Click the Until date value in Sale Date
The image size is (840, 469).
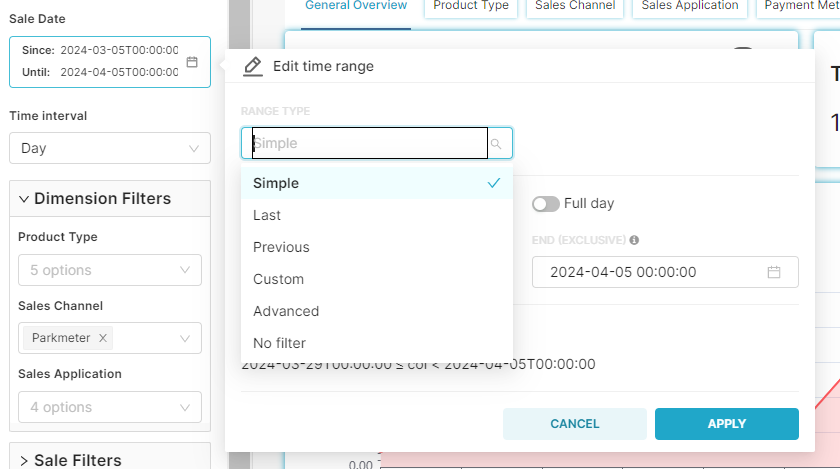pos(119,72)
